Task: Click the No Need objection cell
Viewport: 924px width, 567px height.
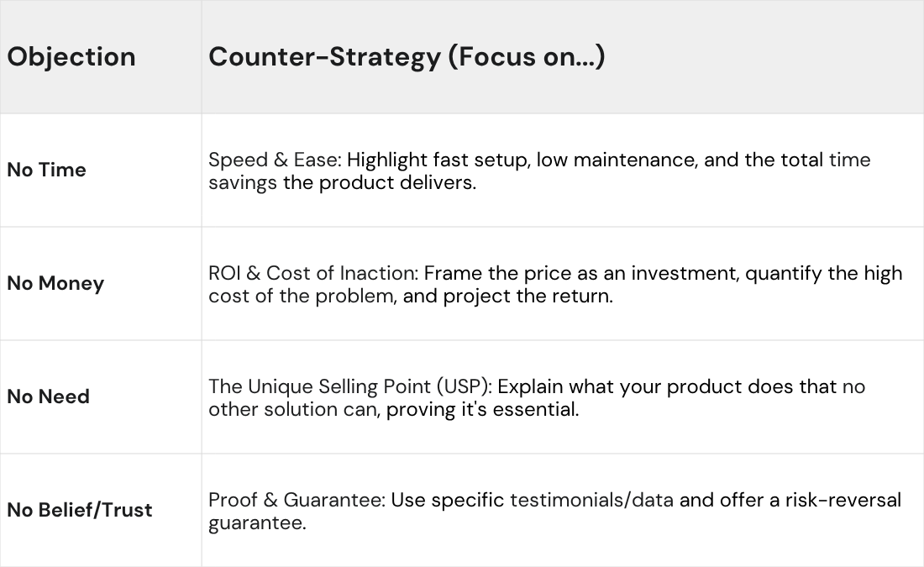Action: pos(48,396)
